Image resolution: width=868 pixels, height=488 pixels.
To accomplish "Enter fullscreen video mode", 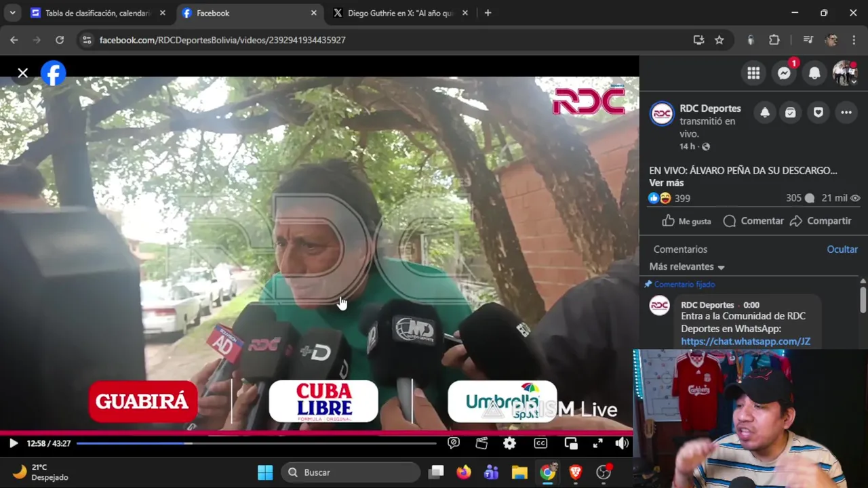I will coord(597,443).
